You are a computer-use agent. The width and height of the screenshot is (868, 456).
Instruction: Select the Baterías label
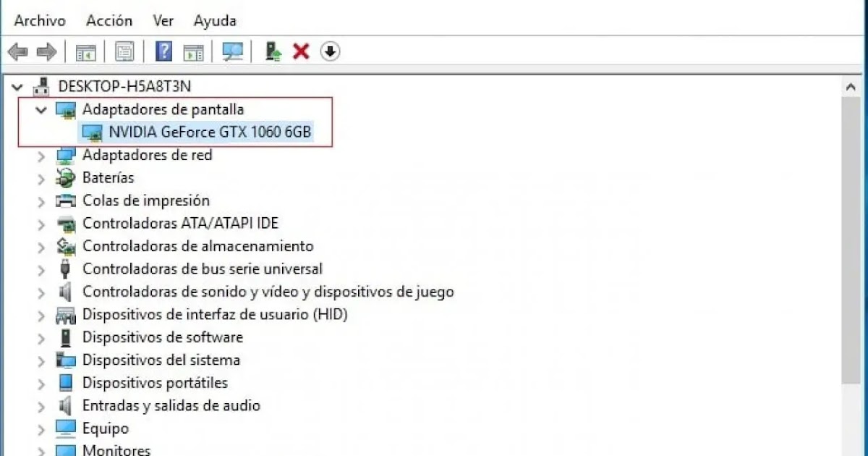point(109,177)
